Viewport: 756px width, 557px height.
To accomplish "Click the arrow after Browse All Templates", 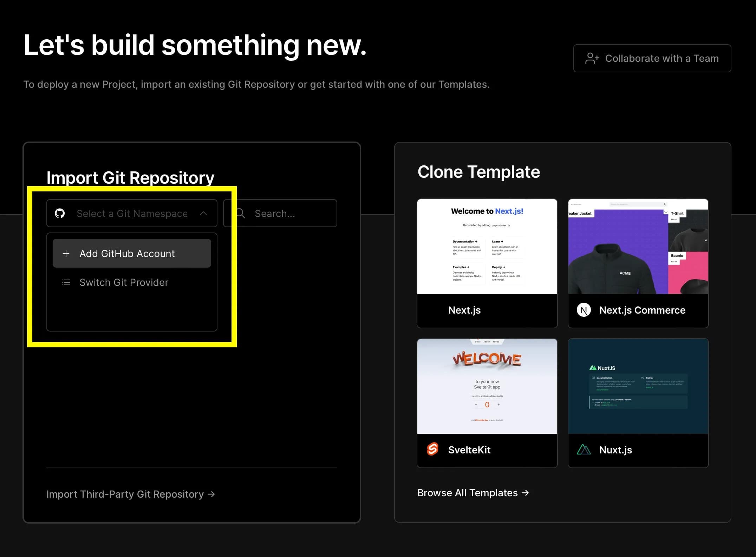I will tap(525, 493).
